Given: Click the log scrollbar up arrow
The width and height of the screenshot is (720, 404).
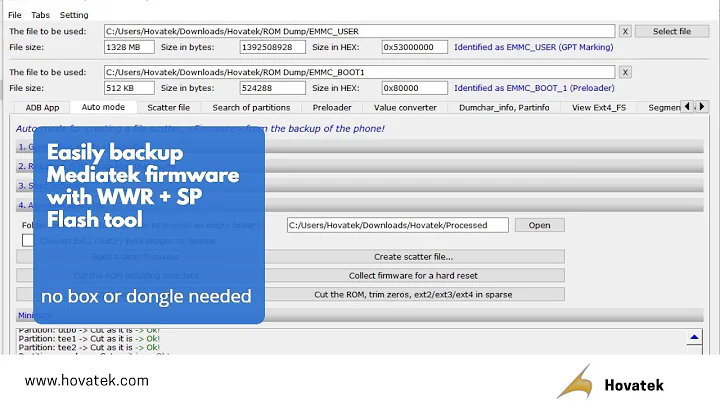Looking at the screenshot, I should coord(694,337).
